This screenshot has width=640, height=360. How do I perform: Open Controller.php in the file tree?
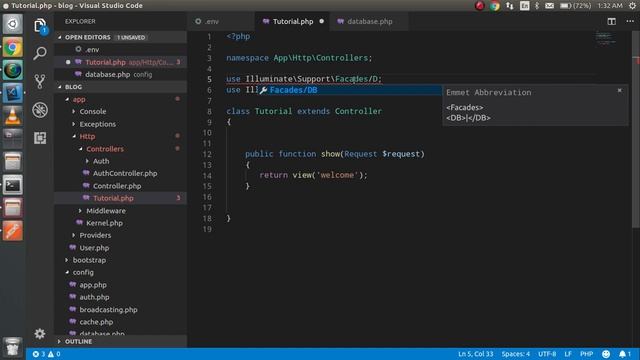121,186
